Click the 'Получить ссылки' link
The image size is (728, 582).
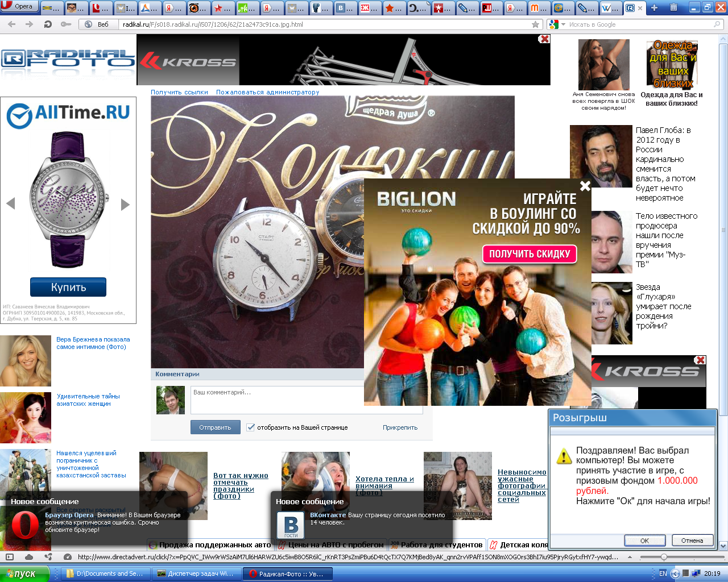[x=179, y=92]
